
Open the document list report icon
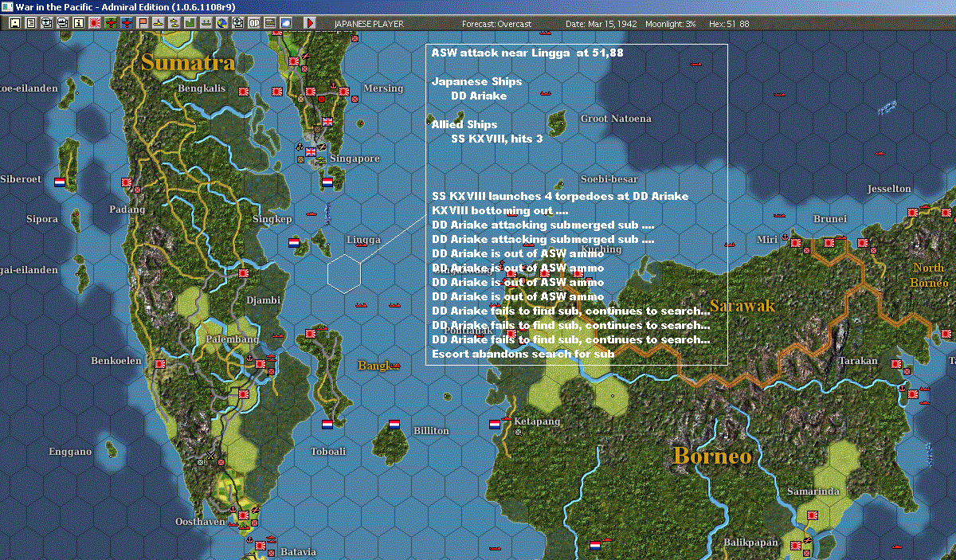click(x=31, y=23)
